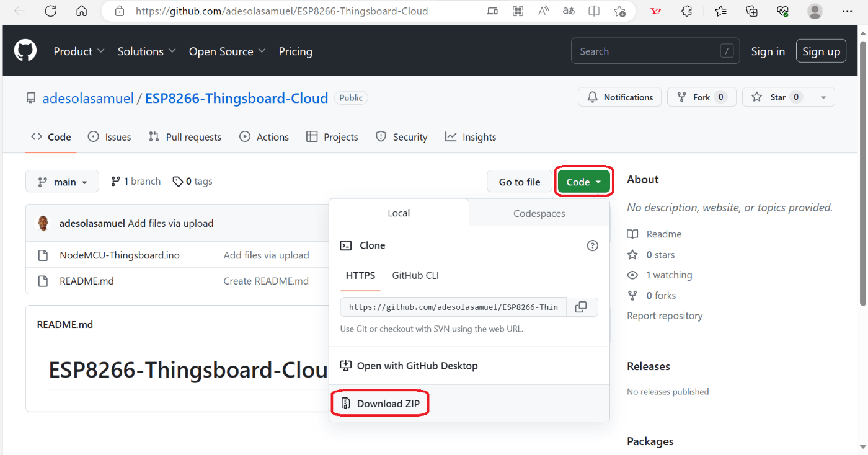This screenshot has width=868, height=455.
Task: View the 0 stars link
Action: tap(651, 255)
